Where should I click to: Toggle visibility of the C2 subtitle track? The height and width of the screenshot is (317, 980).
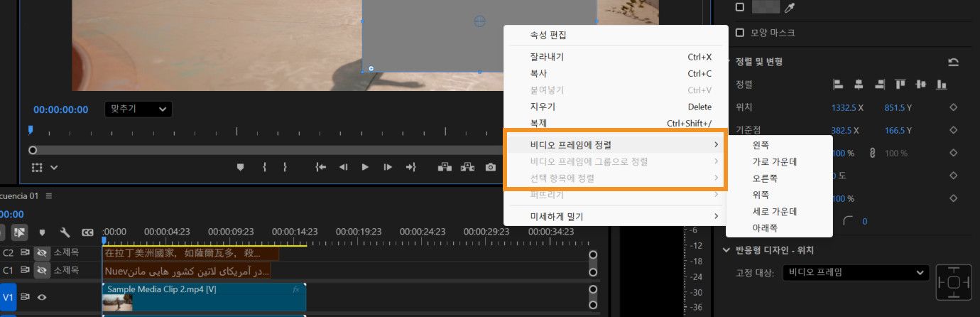(42, 252)
